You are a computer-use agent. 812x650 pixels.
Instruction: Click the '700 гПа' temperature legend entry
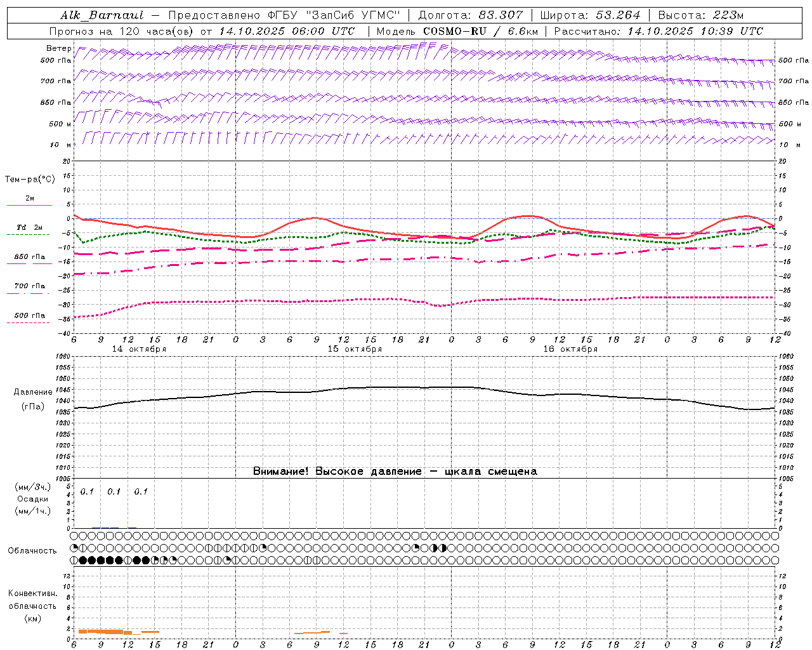tap(30, 286)
